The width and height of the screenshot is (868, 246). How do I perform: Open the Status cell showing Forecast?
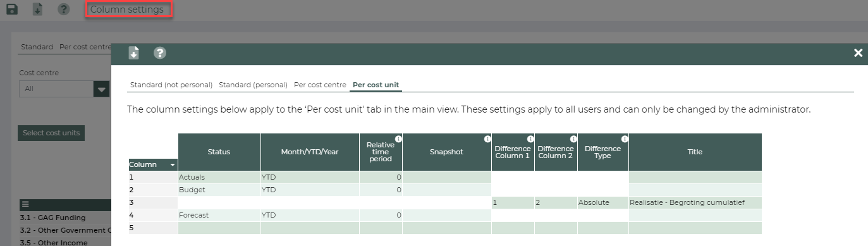219,215
